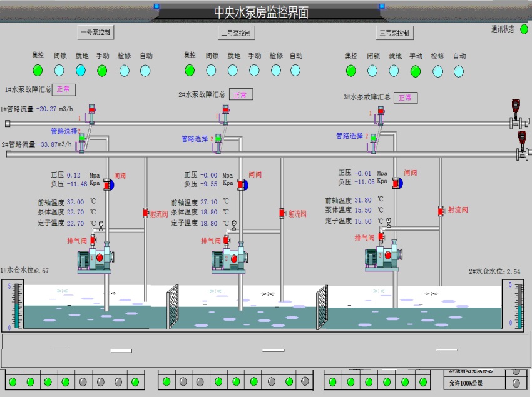Select 检修 mode for pump 2
Viewport: 532px width, 397px height.
(x=276, y=70)
